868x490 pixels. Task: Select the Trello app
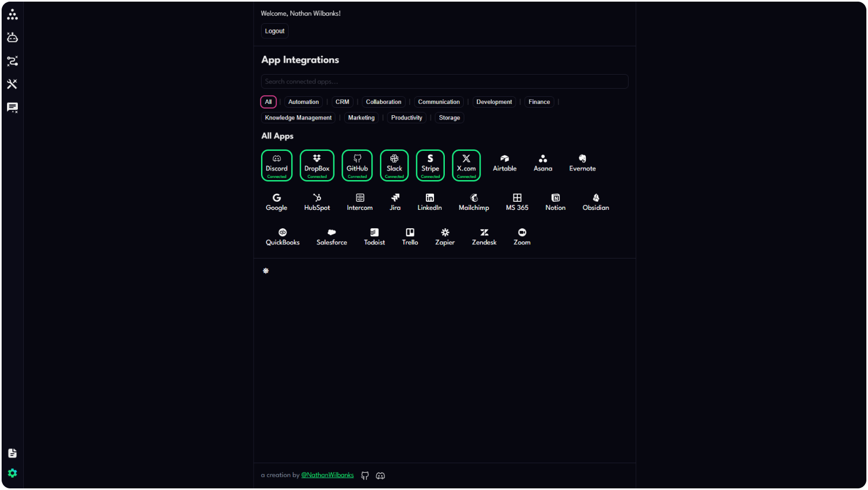[410, 237]
